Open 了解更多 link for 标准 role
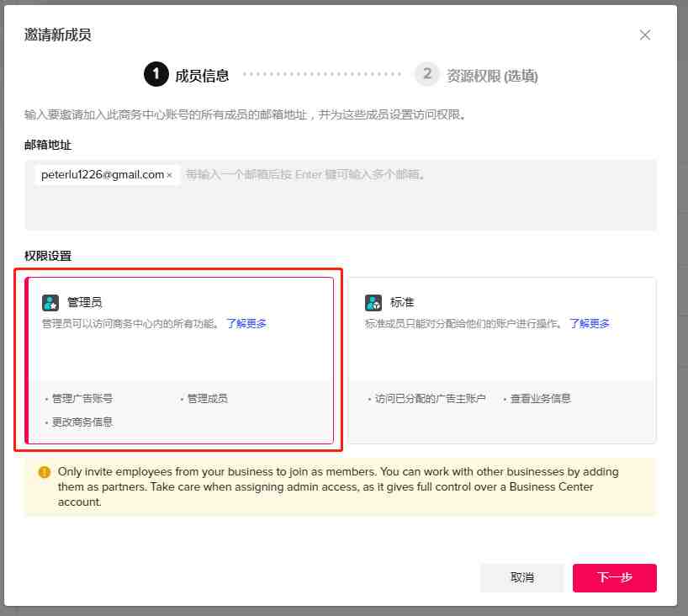The image size is (688, 616). point(589,323)
